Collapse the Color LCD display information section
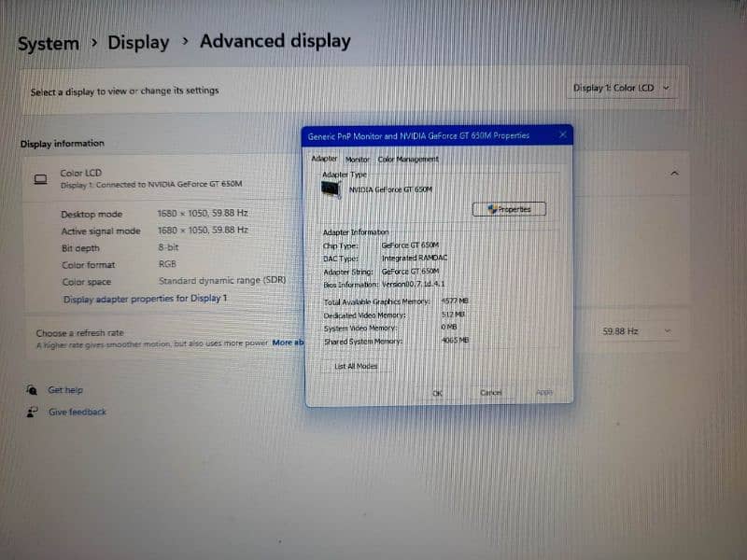This screenshot has width=747, height=560. click(x=674, y=174)
